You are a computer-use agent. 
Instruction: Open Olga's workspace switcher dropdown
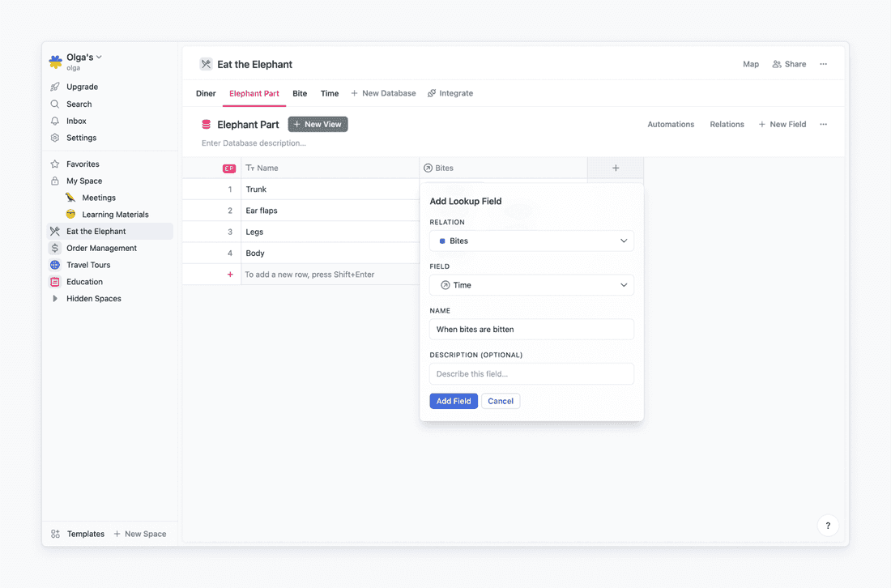click(84, 58)
